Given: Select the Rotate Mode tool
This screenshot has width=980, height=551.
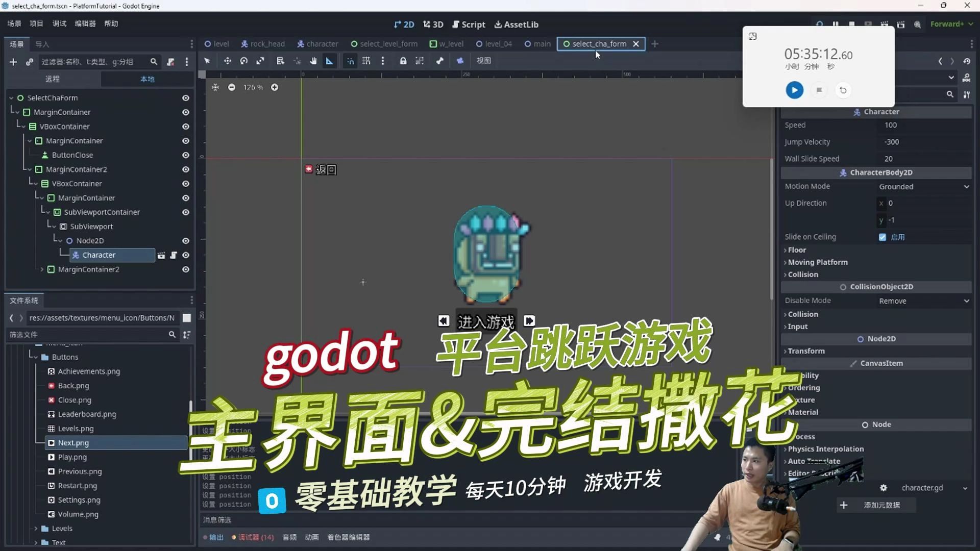Looking at the screenshot, I should 244,61.
